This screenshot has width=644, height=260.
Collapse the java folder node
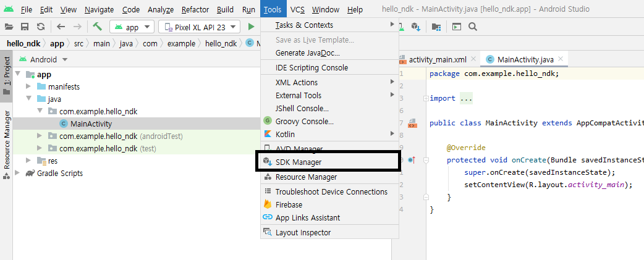(x=29, y=99)
